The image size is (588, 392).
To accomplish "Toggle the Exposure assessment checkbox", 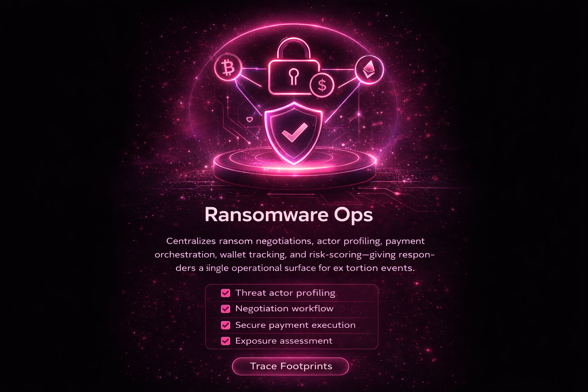I will point(225,341).
